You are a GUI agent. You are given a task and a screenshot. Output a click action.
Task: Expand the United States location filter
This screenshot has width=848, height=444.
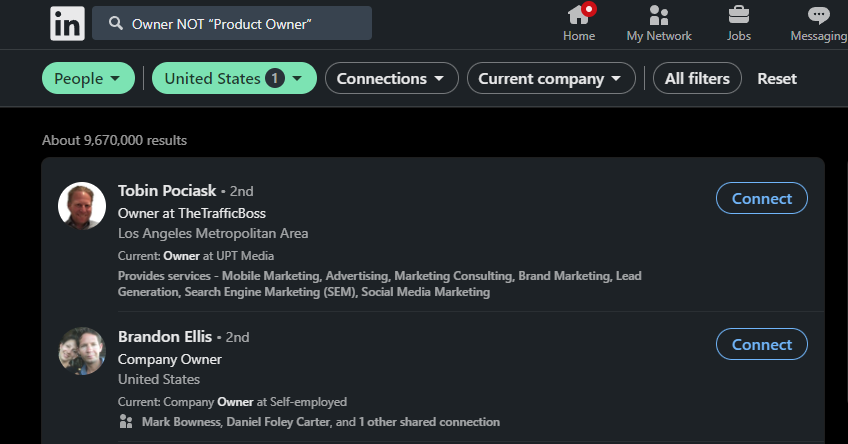[x=234, y=78]
